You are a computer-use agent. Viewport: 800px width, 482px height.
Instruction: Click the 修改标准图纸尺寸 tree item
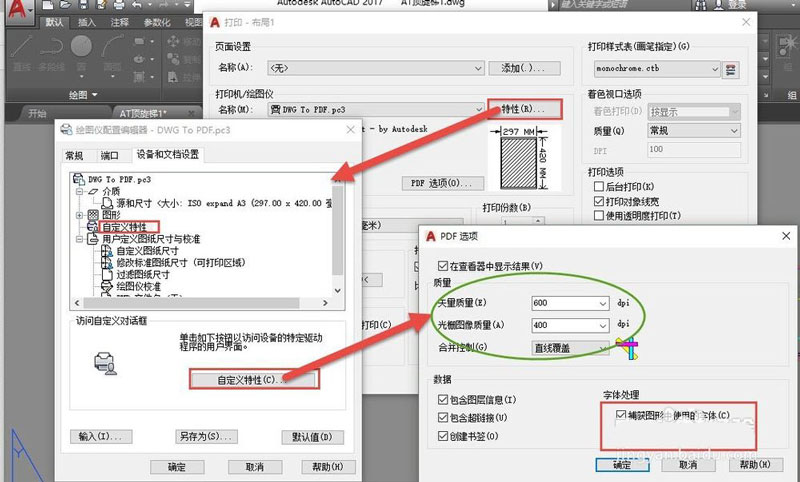coord(181,262)
